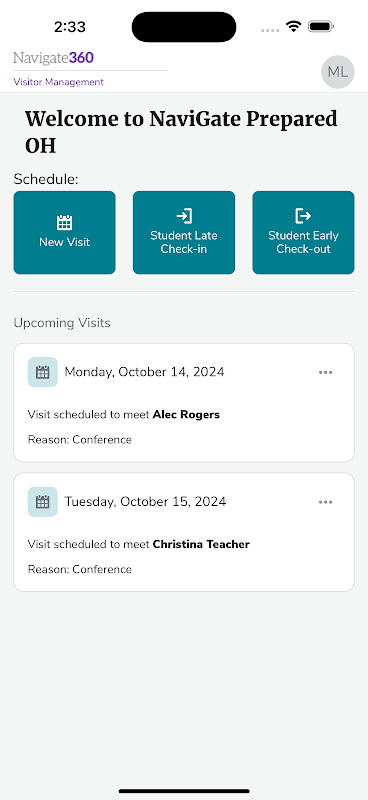This screenshot has width=368, height=800.
Task: Open options menu for Tuesday October 15 visit
Action: tap(326, 502)
